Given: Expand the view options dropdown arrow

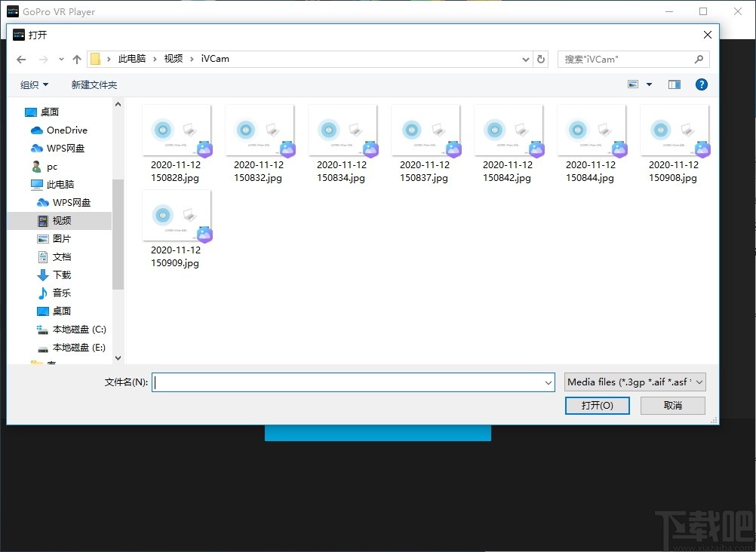Looking at the screenshot, I should pyautogui.click(x=649, y=85).
